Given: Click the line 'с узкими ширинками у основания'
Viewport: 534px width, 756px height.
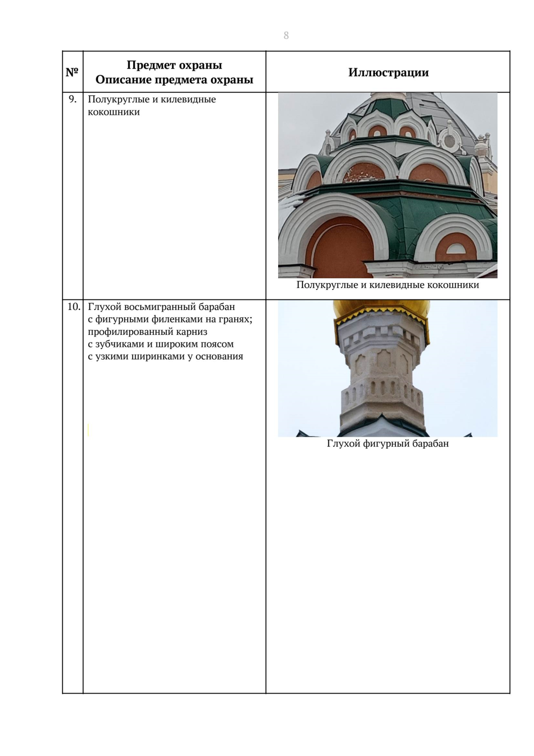Looking at the screenshot, I should (x=166, y=356).
